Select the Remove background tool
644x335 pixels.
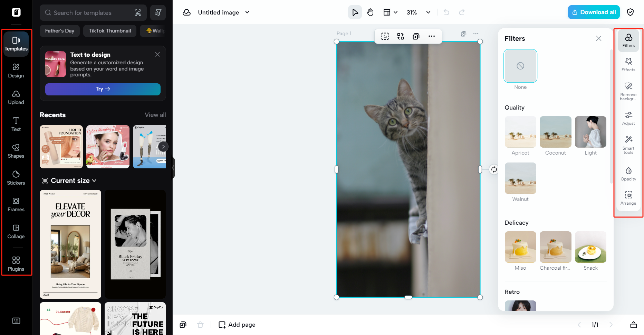click(x=628, y=91)
